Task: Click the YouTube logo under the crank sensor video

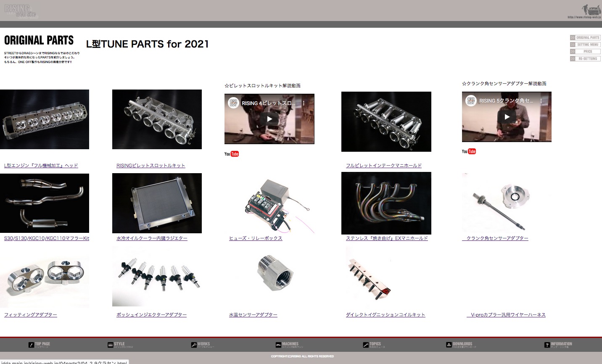Action: [x=469, y=151]
